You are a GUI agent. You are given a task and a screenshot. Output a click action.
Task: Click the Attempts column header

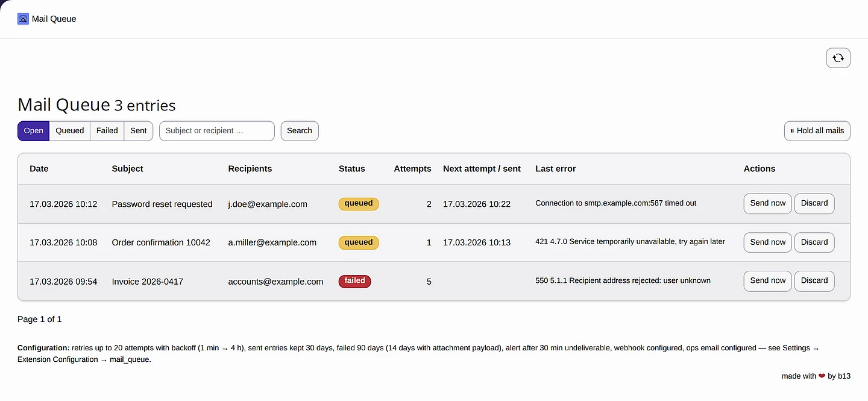413,169
